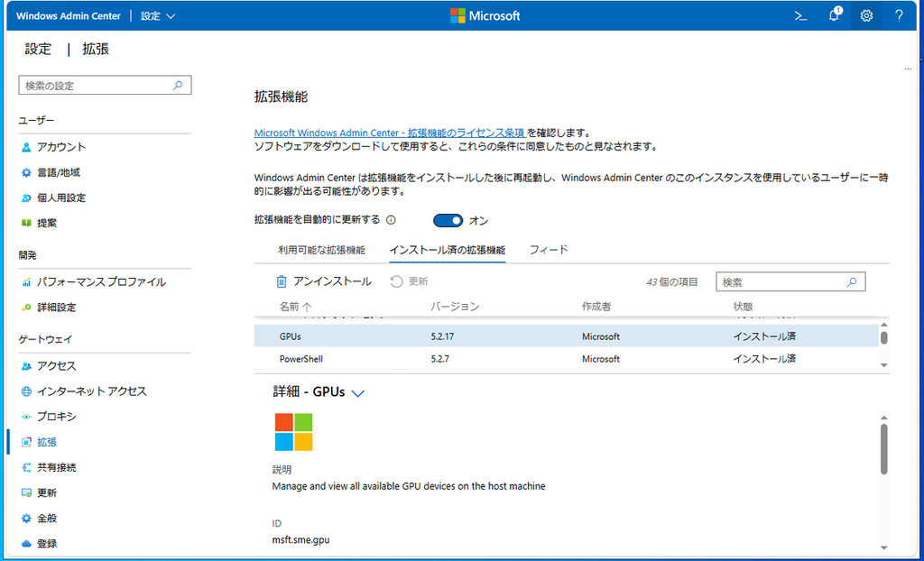Click Windows Admin Center title link

click(69, 16)
